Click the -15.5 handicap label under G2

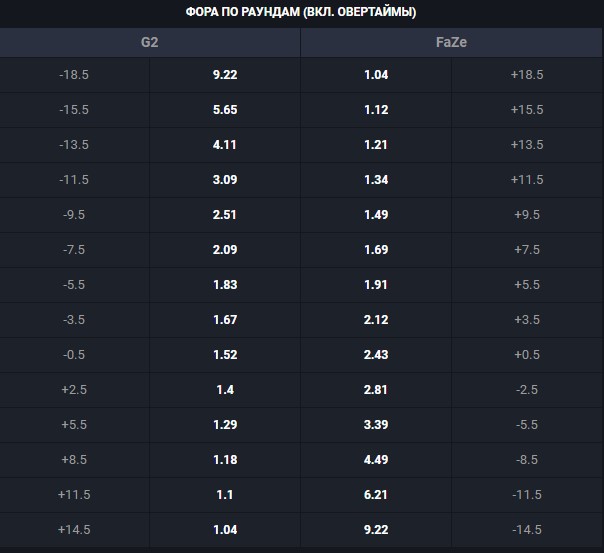tap(74, 110)
